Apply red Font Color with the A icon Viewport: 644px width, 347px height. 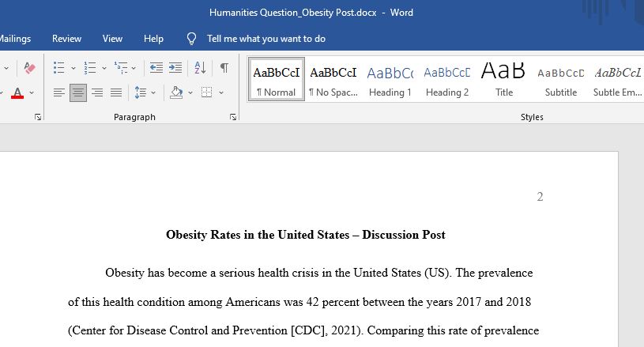(17, 92)
